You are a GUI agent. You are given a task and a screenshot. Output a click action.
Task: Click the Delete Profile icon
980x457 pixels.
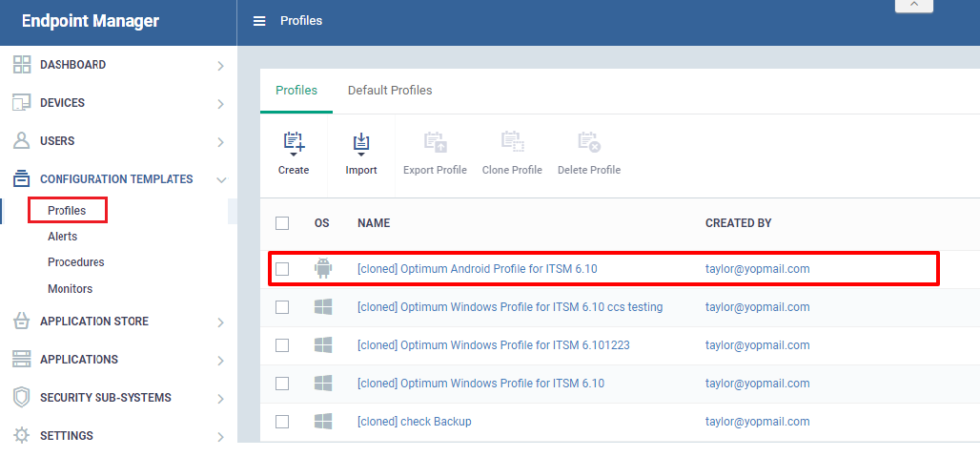[589, 142]
